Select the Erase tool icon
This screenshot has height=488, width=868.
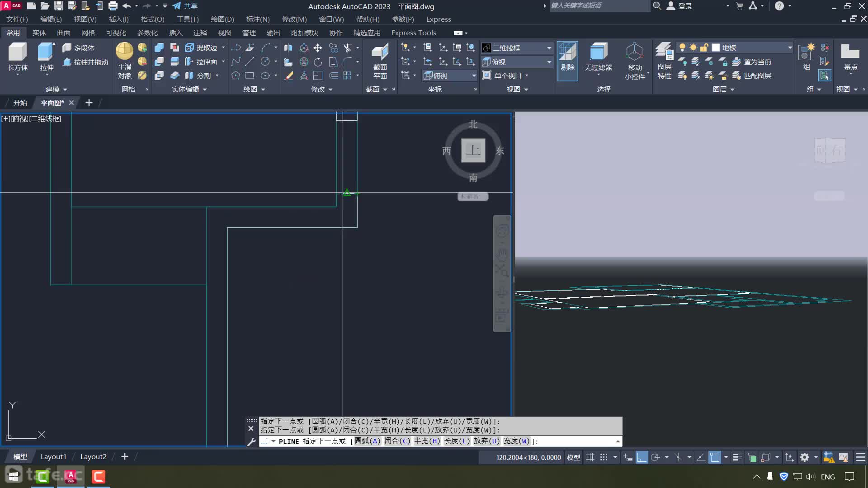(x=288, y=75)
